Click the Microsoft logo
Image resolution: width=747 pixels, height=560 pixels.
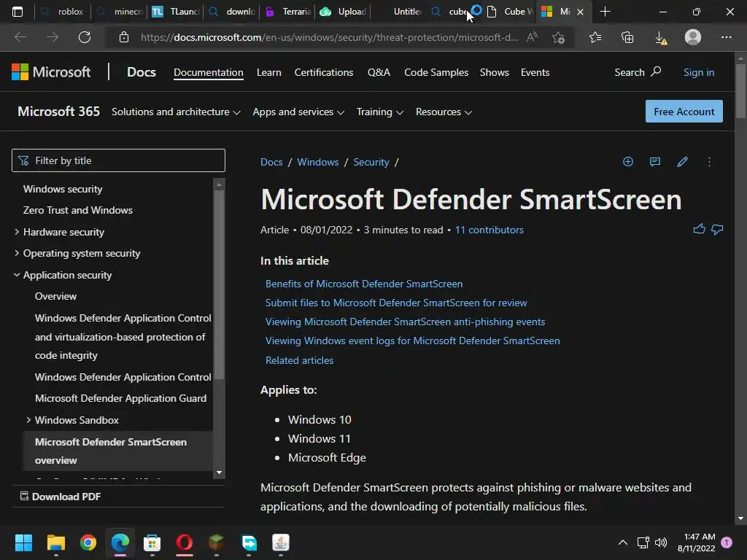[x=51, y=72]
